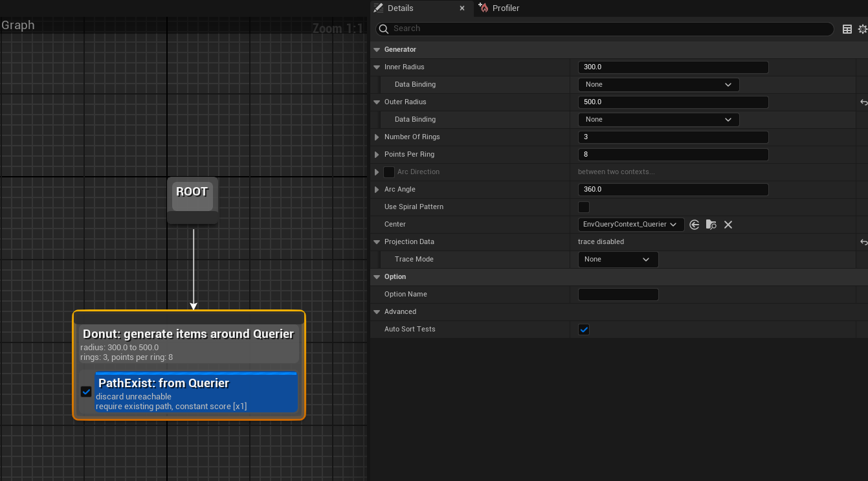Click the Profiler flame icon

pos(483,8)
